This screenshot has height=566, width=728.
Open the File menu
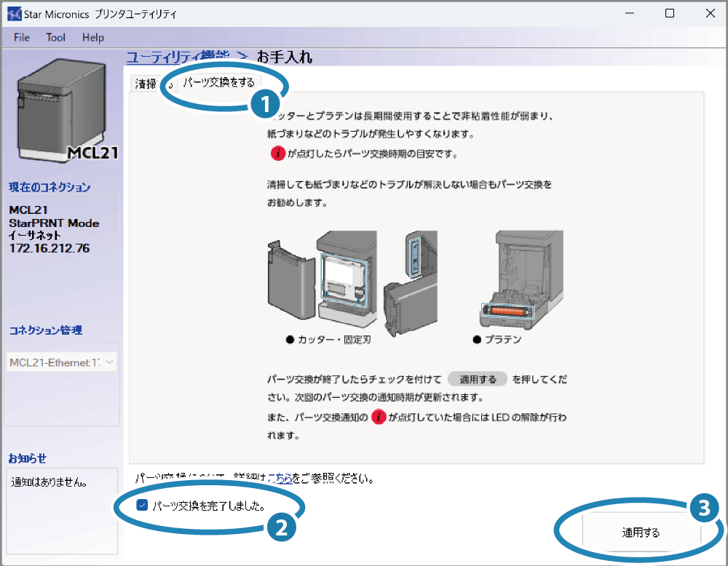[x=22, y=37]
